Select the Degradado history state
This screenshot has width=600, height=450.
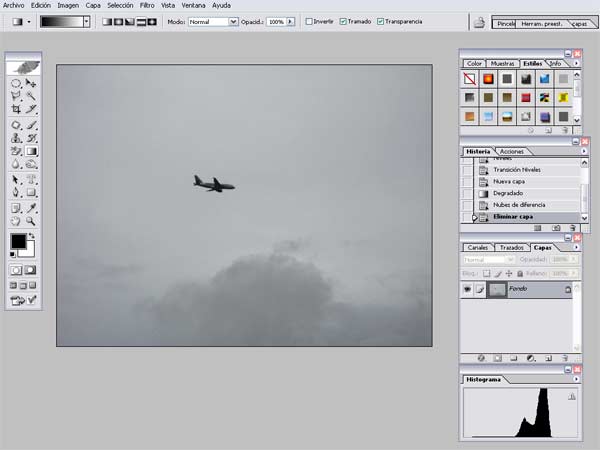point(508,193)
